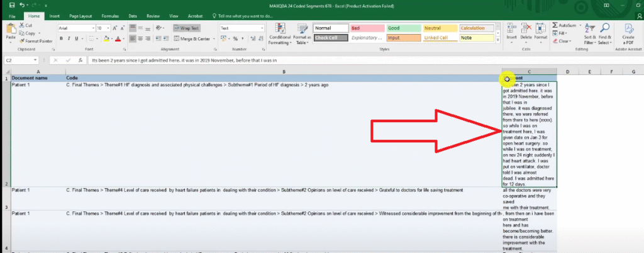Click Merge & Center

[x=192, y=38]
